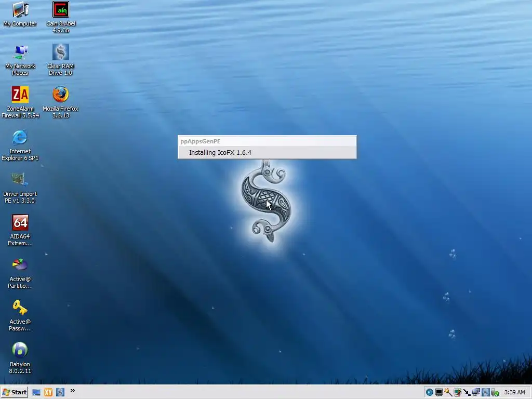The height and width of the screenshot is (399, 532).
Task: Open the Active@ Password key icon
Action: click(x=20, y=315)
